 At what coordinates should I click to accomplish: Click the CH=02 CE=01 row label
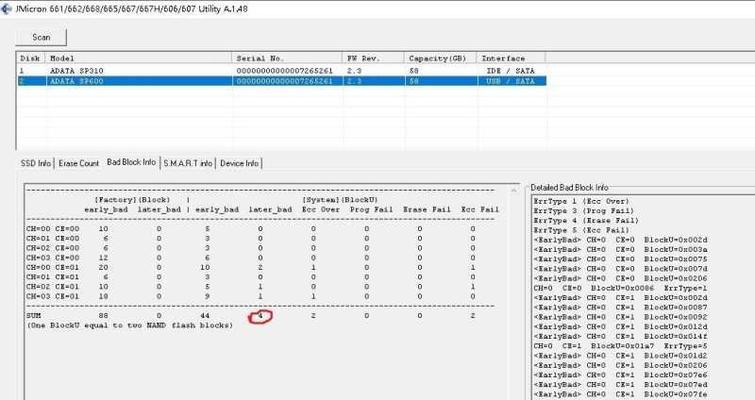(53, 286)
